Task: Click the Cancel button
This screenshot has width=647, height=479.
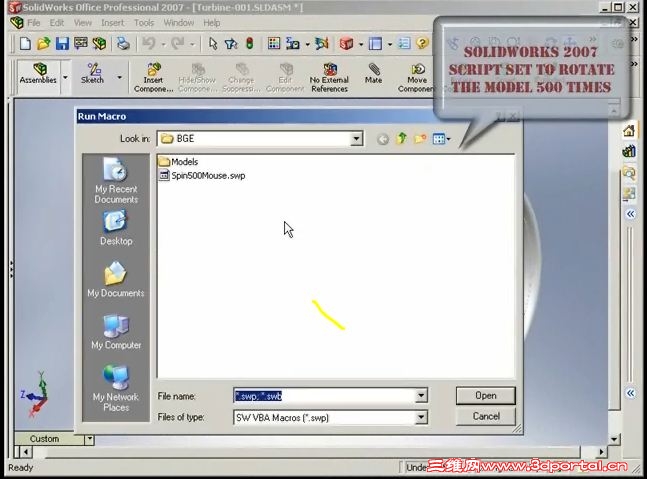Action: [x=486, y=416]
